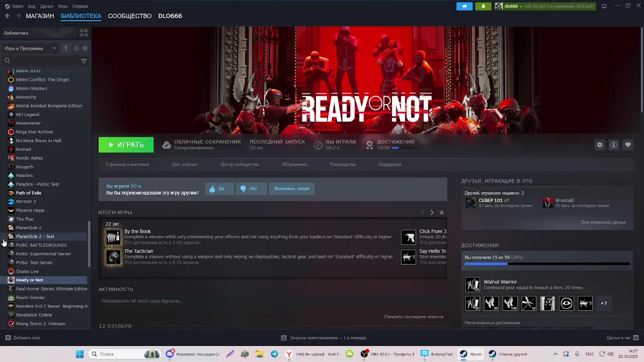Click the activity post input field
Image resolution: width=644 pixels, height=362 pixels.
(272, 301)
